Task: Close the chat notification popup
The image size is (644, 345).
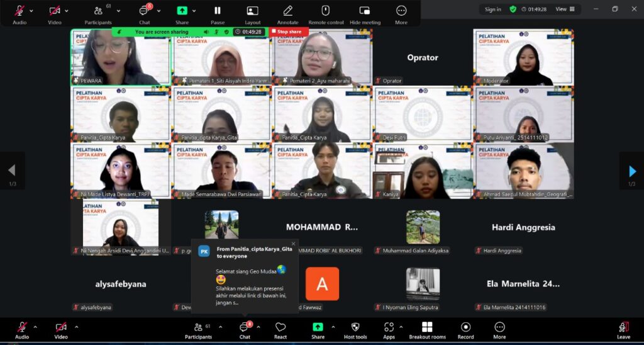Action: tap(293, 244)
